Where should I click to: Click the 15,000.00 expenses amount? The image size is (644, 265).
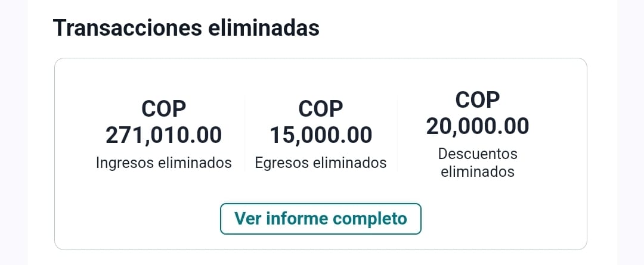321,135
